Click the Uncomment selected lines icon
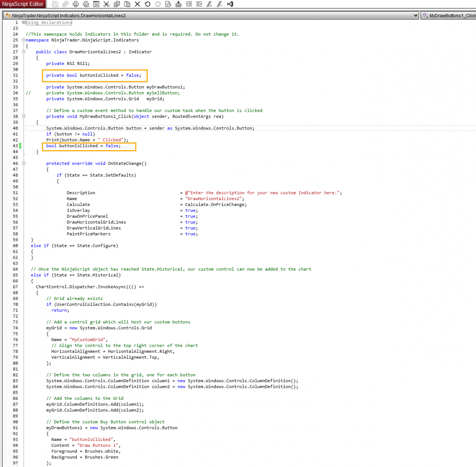476x467 pixels. pyautogui.click(x=220, y=4)
